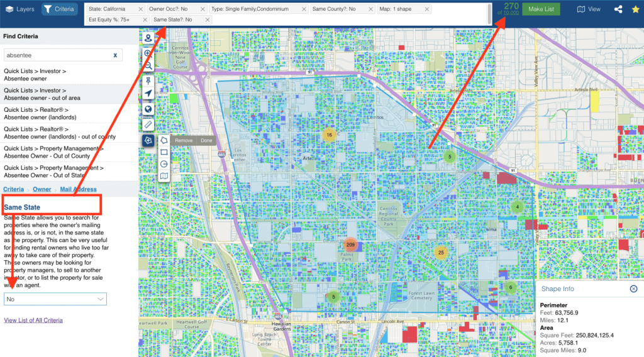Choose the rectangle drawing shape
Viewport: 644px width, 357px height.
click(164, 152)
